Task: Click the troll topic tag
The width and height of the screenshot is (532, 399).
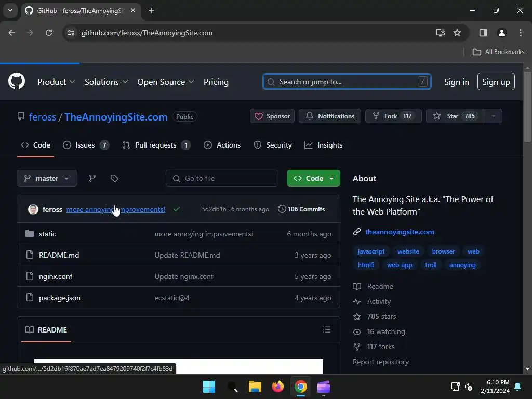Action: (431, 265)
